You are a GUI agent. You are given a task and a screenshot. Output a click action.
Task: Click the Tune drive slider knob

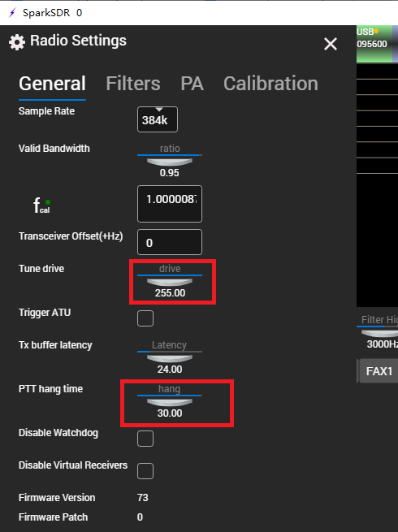[170, 282]
